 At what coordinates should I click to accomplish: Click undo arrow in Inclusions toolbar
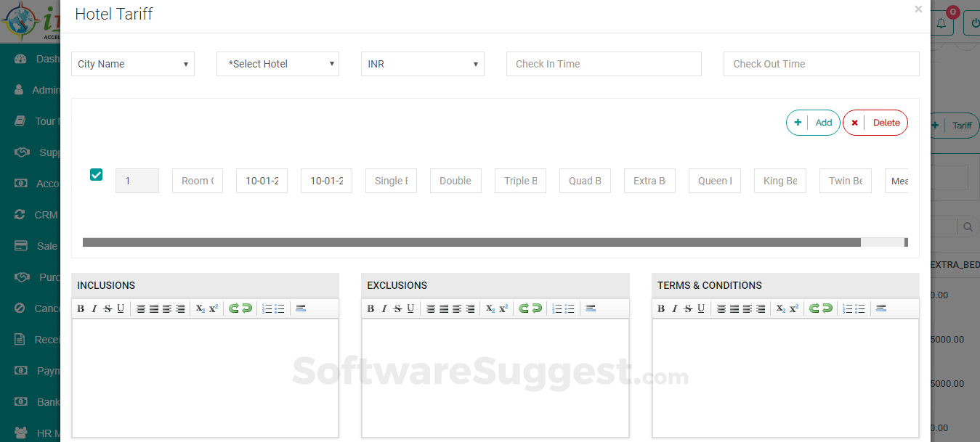point(234,308)
